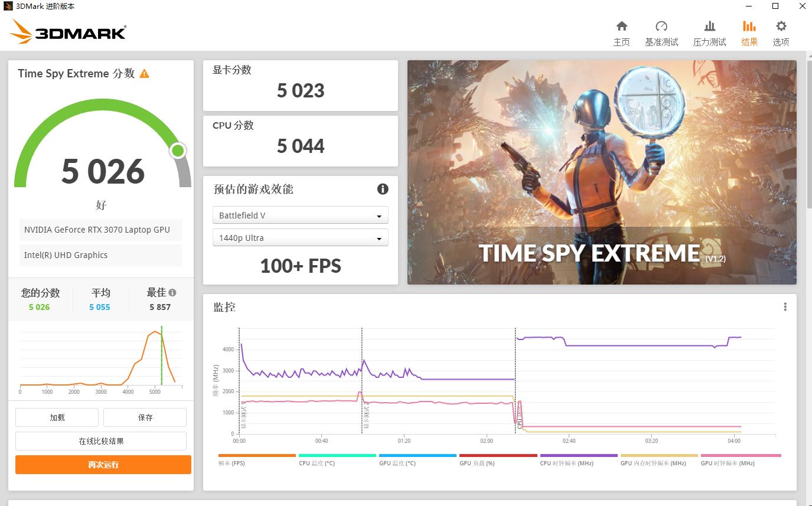Switch to the 基准测试 tab
Viewport: 812px width, 506px height.
click(661, 32)
